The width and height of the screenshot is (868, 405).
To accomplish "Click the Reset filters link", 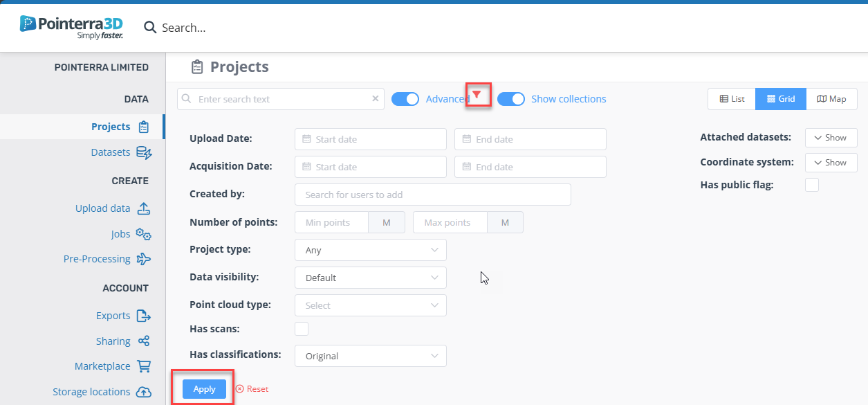I will pos(252,389).
